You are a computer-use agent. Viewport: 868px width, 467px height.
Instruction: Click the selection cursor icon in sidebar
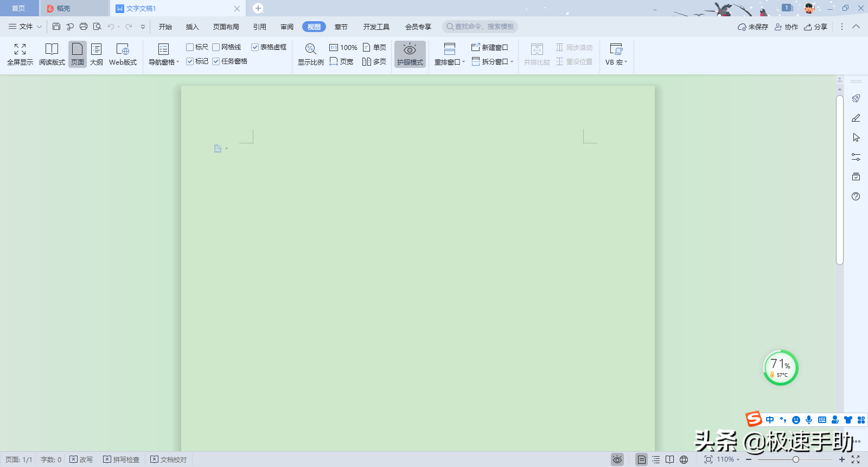tap(856, 137)
